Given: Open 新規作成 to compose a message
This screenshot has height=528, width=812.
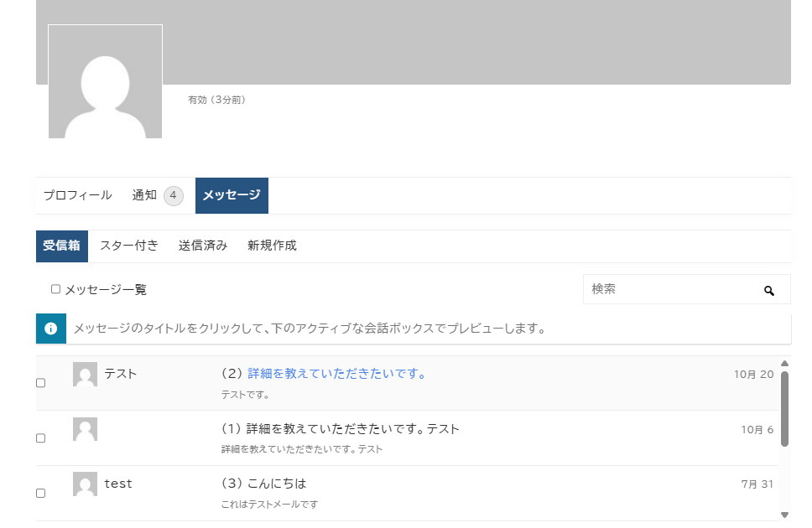Looking at the screenshot, I should [272, 246].
